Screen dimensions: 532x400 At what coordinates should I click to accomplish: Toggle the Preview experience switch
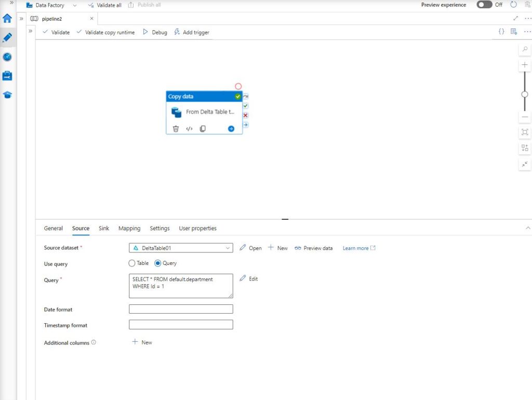[484, 5]
